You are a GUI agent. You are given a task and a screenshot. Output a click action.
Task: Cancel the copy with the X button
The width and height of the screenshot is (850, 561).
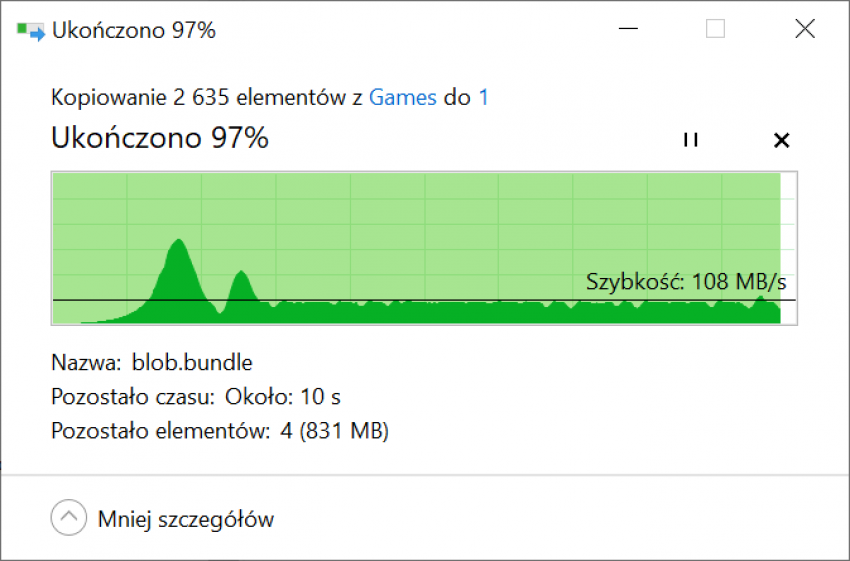point(782,140)
